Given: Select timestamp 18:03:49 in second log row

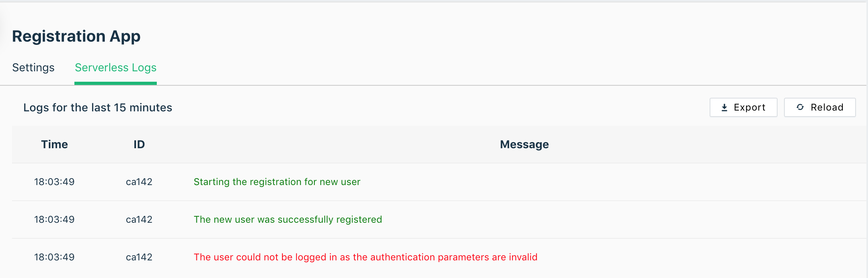Looking at the screenshot, I should point(54,220).
